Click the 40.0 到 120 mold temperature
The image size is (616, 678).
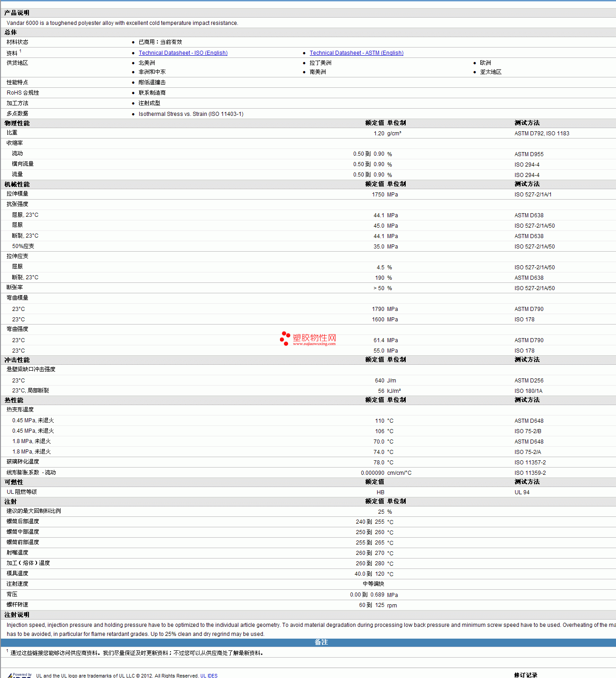tap(370, 574)
